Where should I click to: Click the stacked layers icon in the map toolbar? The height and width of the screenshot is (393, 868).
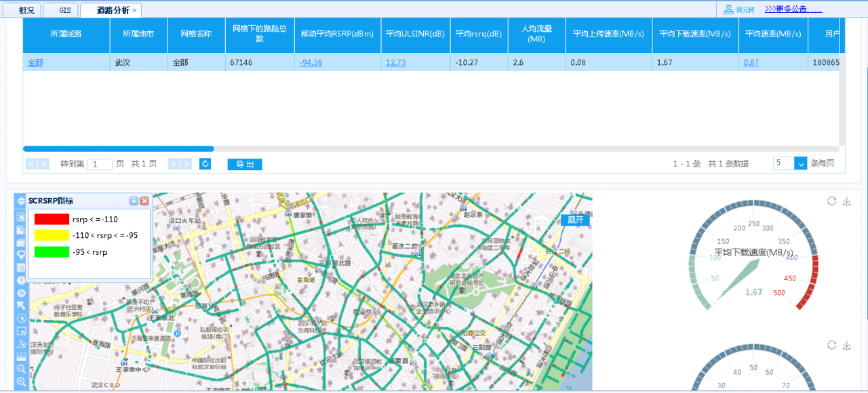(21, 242)
